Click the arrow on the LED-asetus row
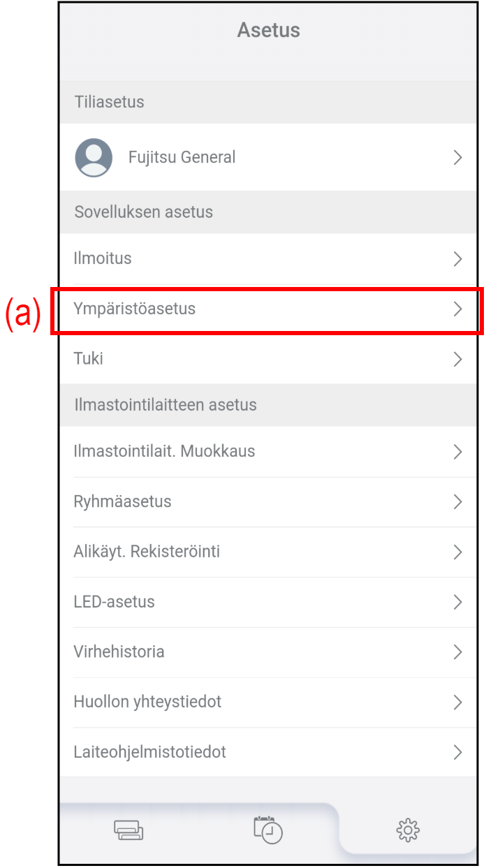The height and width of the screenshot is (868, 486). [458, 602]
